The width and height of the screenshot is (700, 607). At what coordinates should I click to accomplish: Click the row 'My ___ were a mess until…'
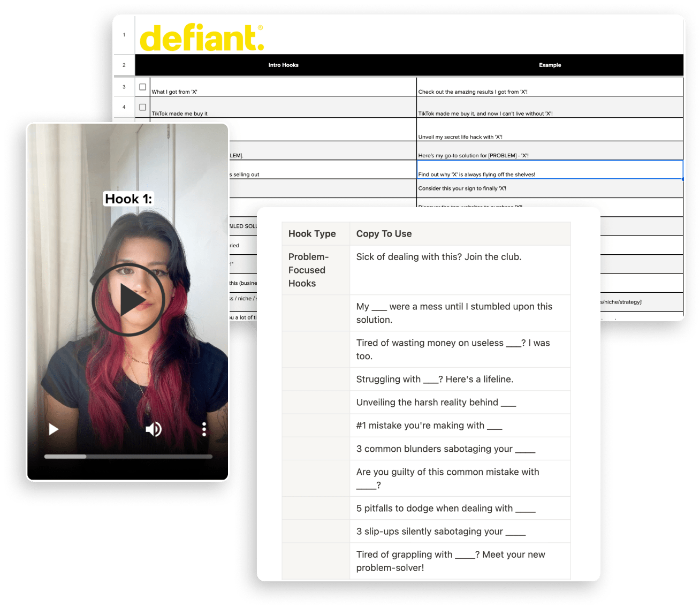460,313
